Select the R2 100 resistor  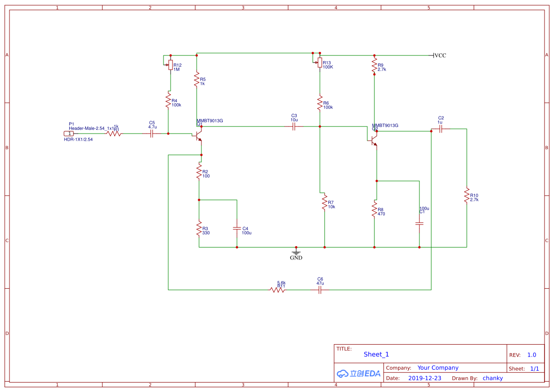[199, 172]
